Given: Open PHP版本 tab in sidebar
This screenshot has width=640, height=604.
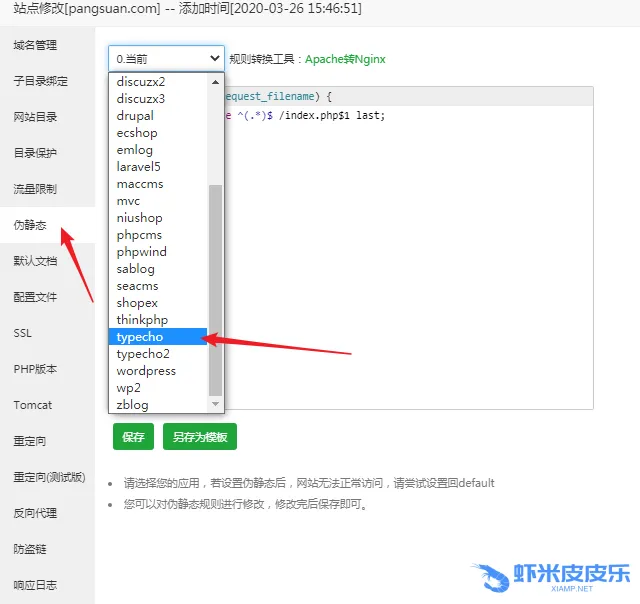Looking at the screenshot, I should tap(35, 369).
